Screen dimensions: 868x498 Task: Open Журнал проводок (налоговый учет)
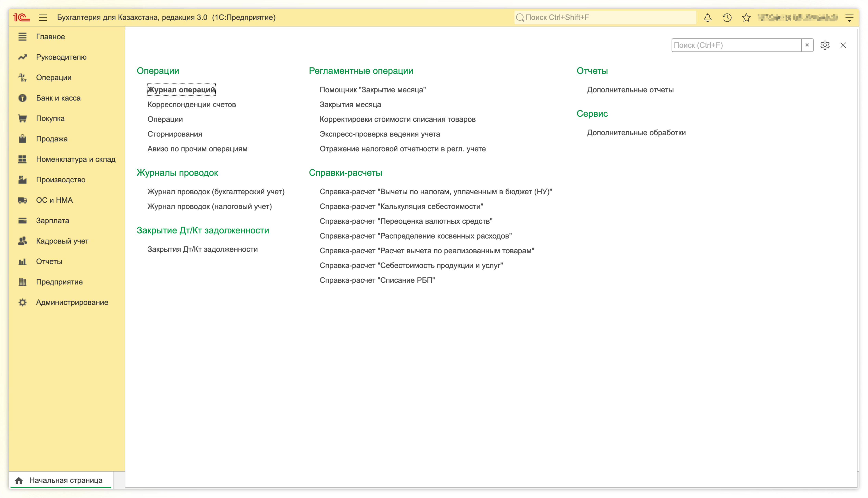point(209,207)
